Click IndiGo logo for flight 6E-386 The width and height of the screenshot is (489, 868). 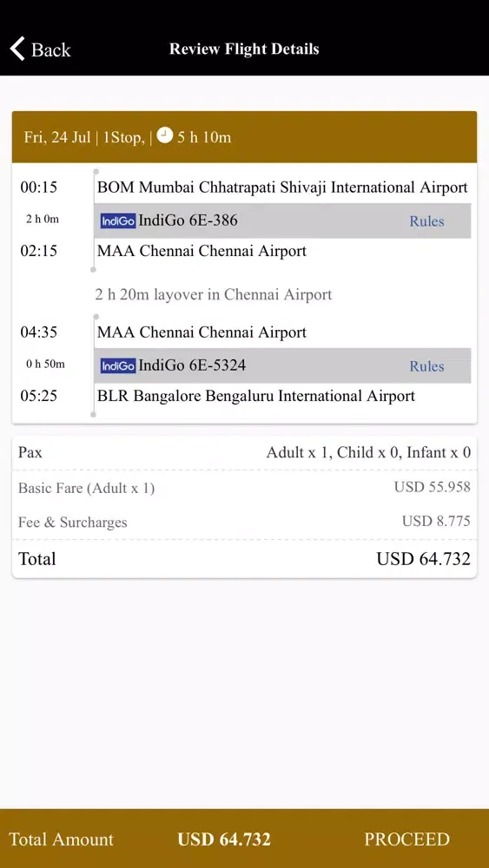point(118,220)
